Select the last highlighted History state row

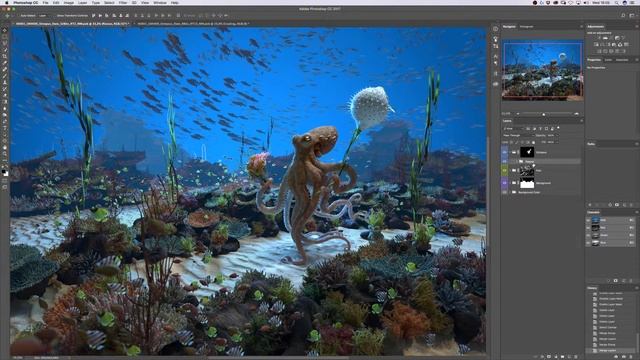[611, 351]
